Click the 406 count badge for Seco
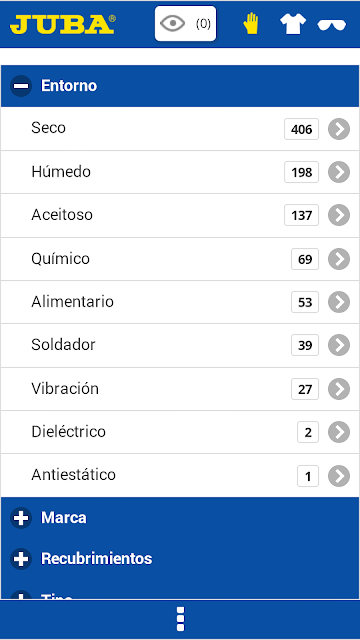 click(x=301, y=129)
